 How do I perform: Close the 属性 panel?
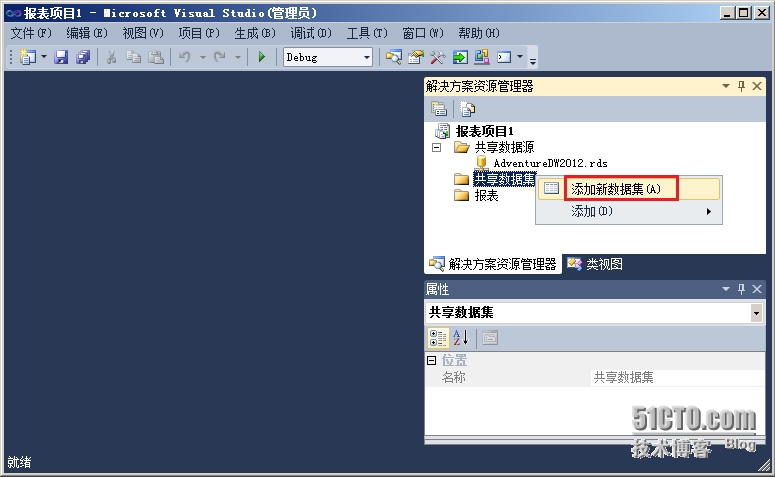[x=757, y=289]
